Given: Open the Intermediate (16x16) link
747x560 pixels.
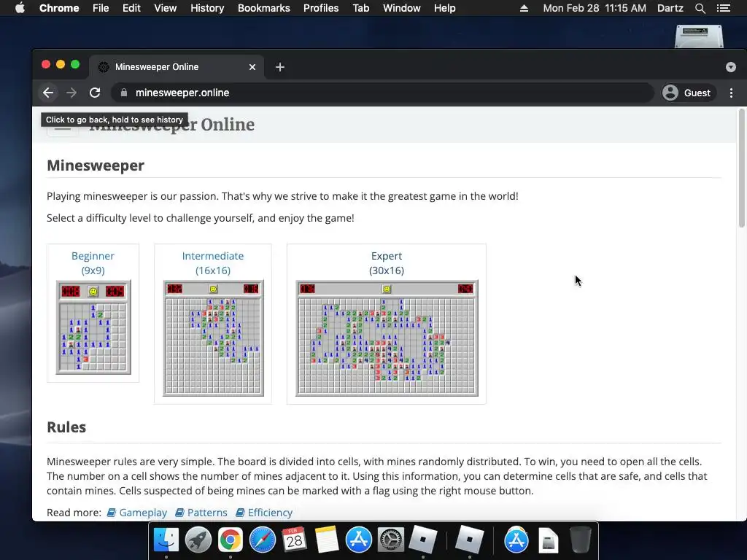Looking at the screenshot, I should click(x=213, y=262).
